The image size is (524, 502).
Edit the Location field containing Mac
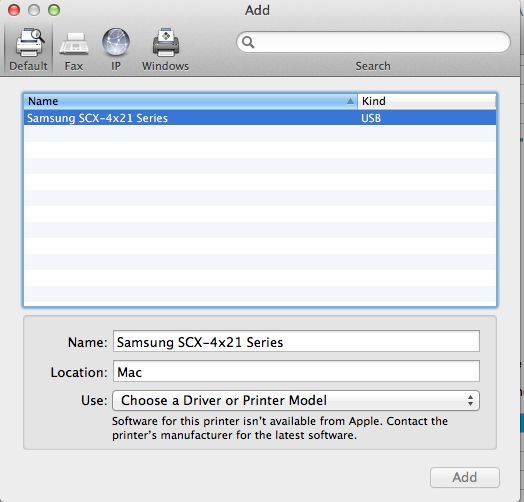(x=296, y=371)
